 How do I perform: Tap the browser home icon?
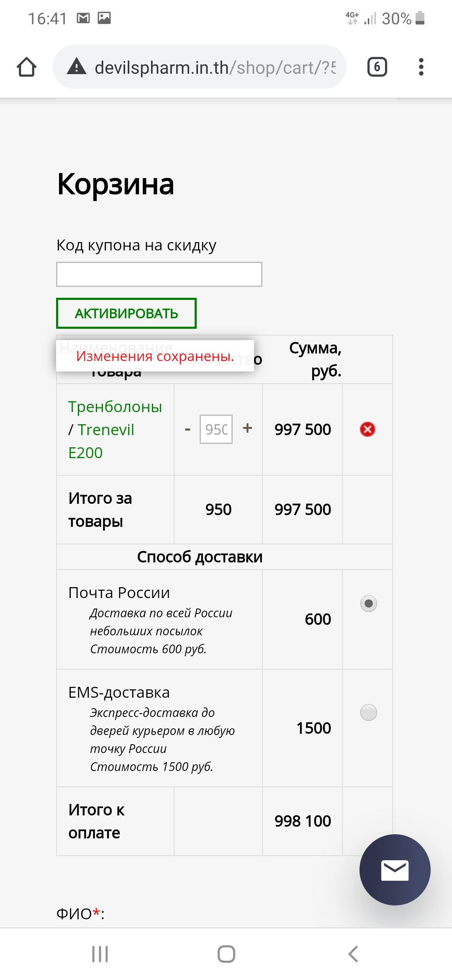pos(27,67)
